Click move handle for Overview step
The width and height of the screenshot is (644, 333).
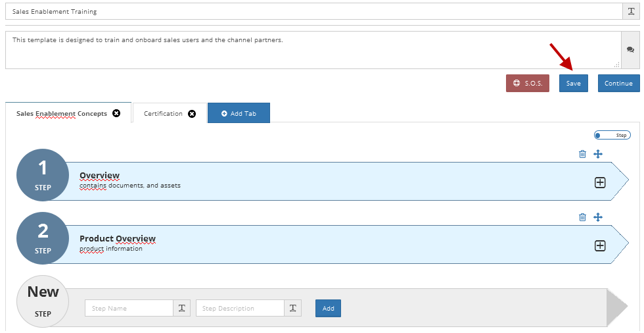[x=598, y=154]
